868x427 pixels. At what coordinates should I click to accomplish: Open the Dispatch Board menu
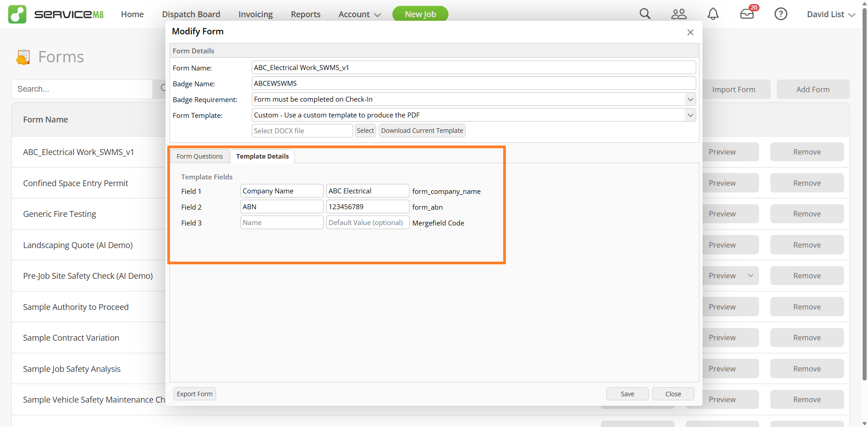tap(191, 14)
